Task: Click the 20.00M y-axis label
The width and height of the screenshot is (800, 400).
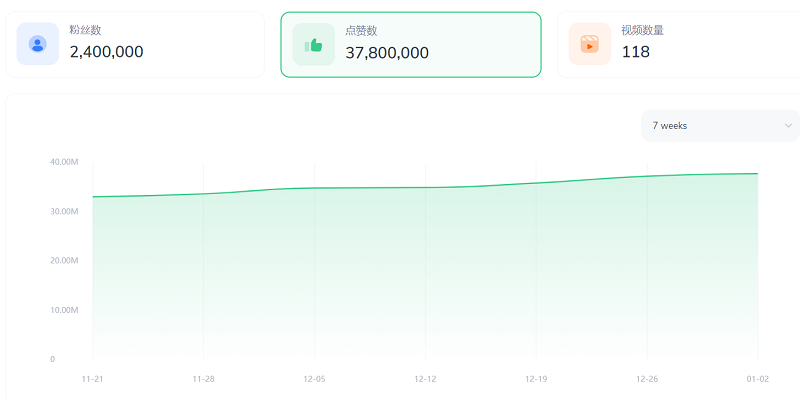Action: pos(64,260)
